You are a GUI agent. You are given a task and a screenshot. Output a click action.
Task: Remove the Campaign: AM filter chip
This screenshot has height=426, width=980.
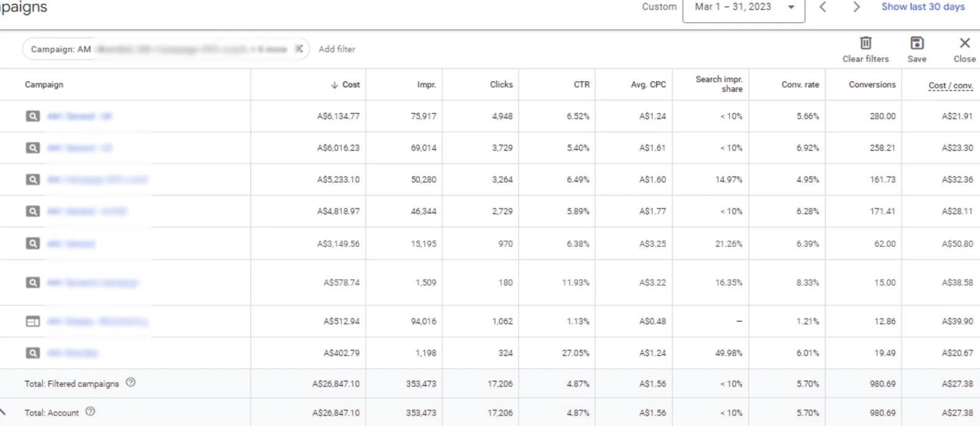click(x=298, y=49)
